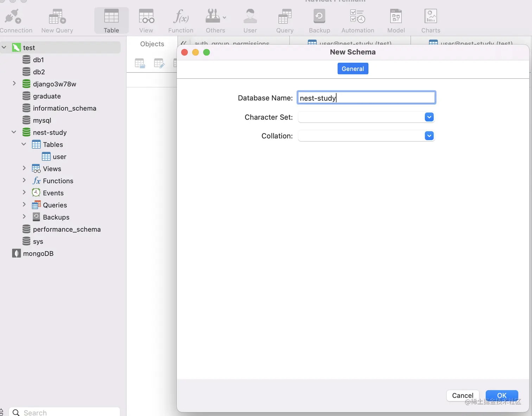
Task: Select the Tables grid icon
Action: click(x=36, y=144)
